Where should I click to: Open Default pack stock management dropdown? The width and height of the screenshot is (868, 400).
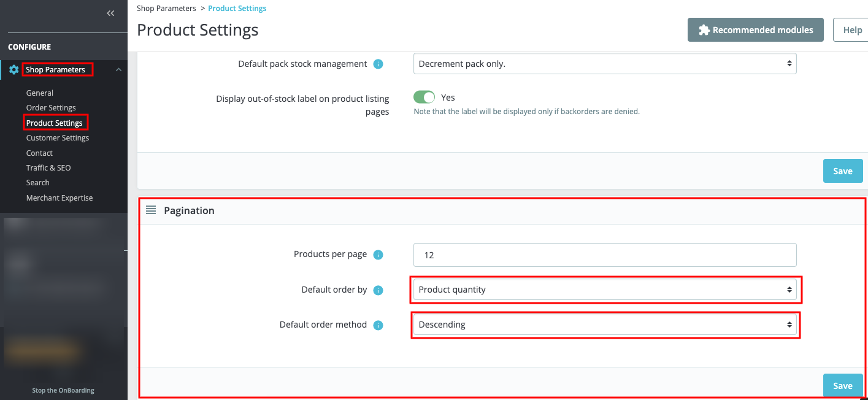(604, 64)
